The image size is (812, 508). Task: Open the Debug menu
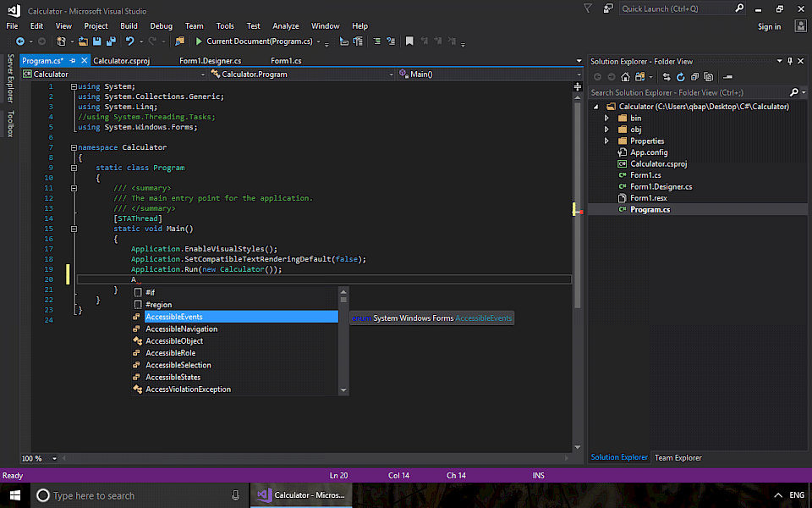click(x=161, y=25)
